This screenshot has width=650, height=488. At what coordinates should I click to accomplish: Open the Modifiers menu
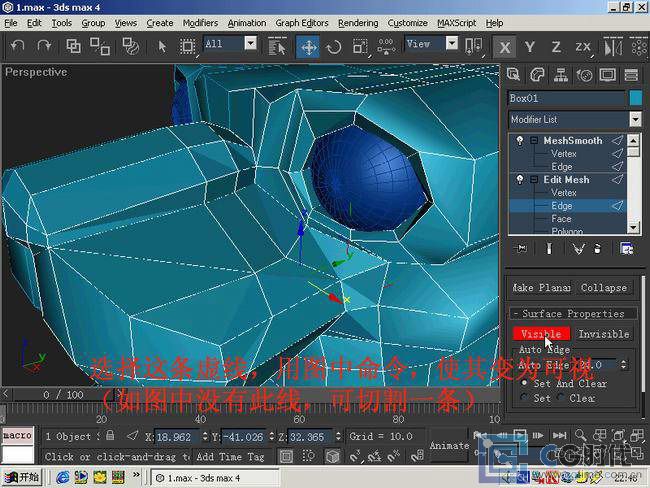pos(200,23)
